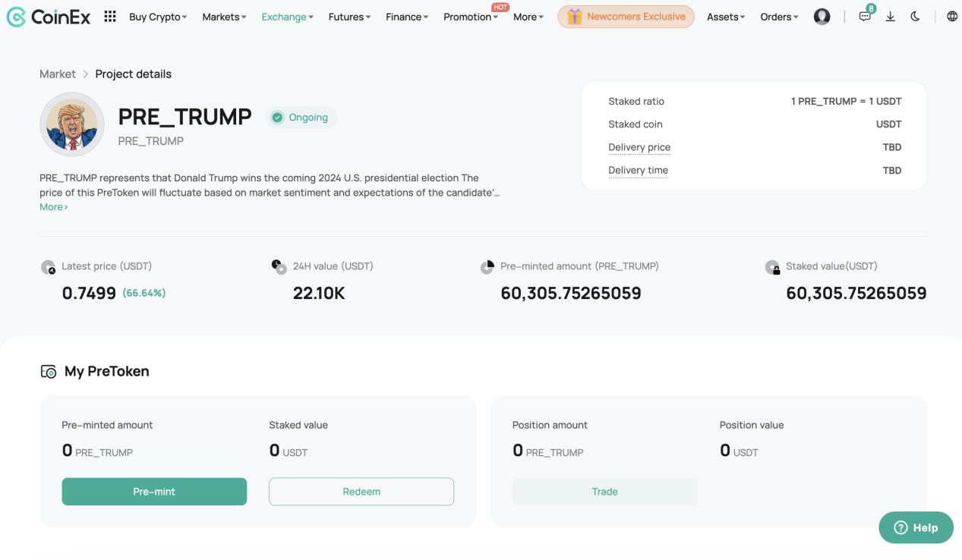Open the More link under project description
This screenshot has width=962, height=560.
(x=52, y=206)
